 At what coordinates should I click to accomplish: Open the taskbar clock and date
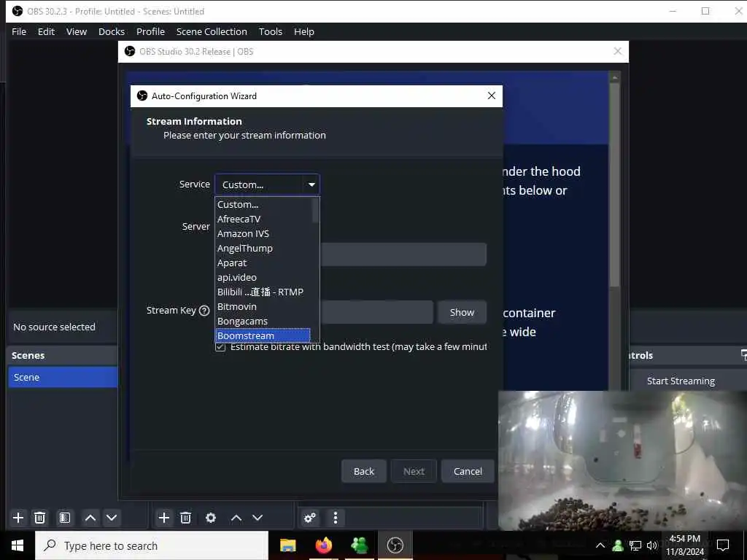click(x=684, y=545)
